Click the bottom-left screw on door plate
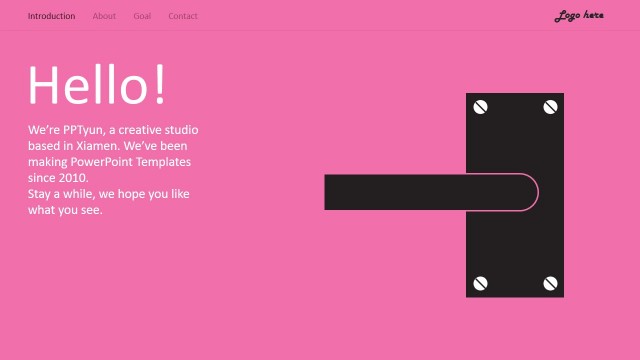The height and width of the screenshot is (360, 640). [480, 283]
